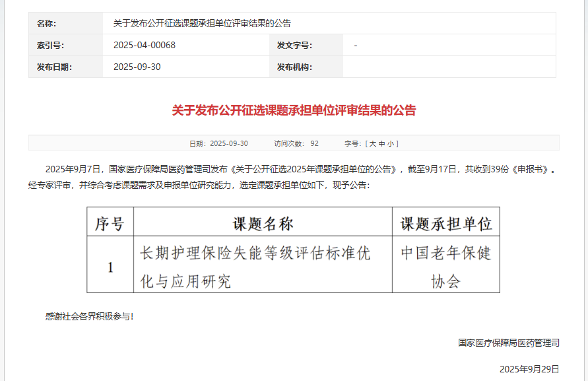
Task: Click the 长期护理保险失能等级 project name cell
Action: tap(255, 254)
